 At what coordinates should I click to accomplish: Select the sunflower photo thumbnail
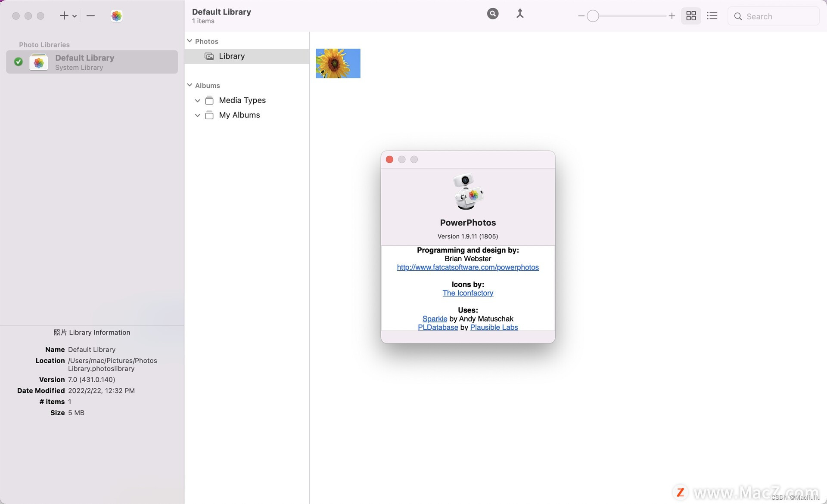coord(339,63)
